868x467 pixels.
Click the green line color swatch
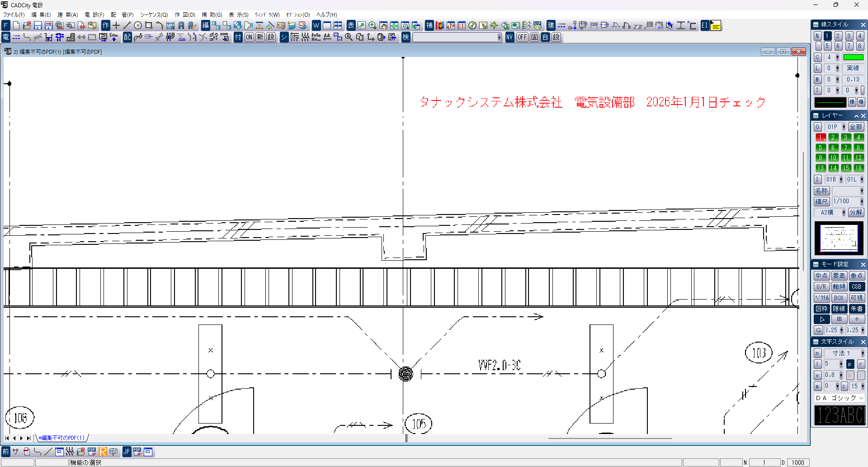(x=853, y=57)
